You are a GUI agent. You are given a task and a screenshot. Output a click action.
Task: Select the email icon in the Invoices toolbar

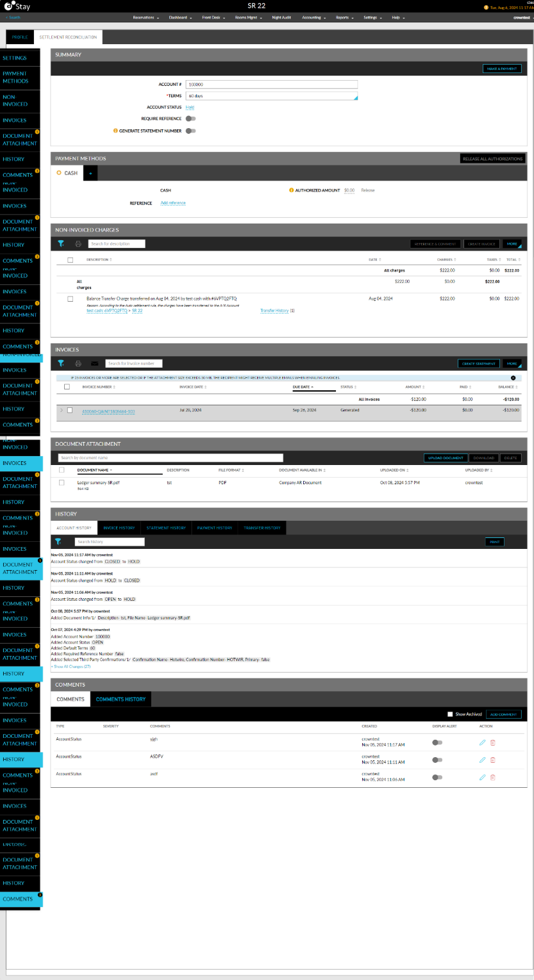pos(95,363)
